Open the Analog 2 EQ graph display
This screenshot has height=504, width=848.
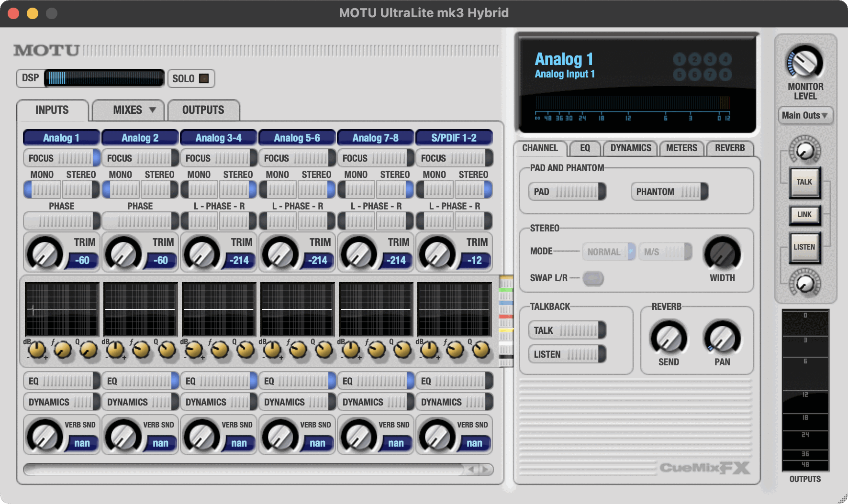140,309
